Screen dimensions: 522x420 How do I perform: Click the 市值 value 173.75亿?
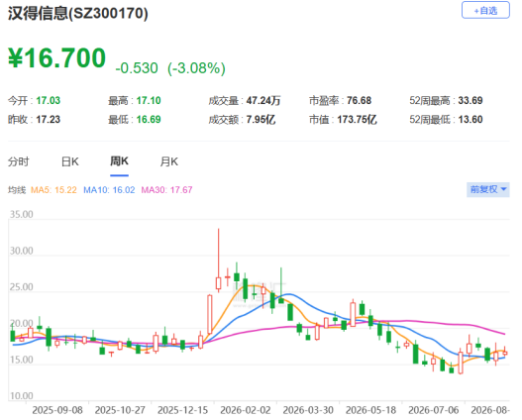(357, 120)
